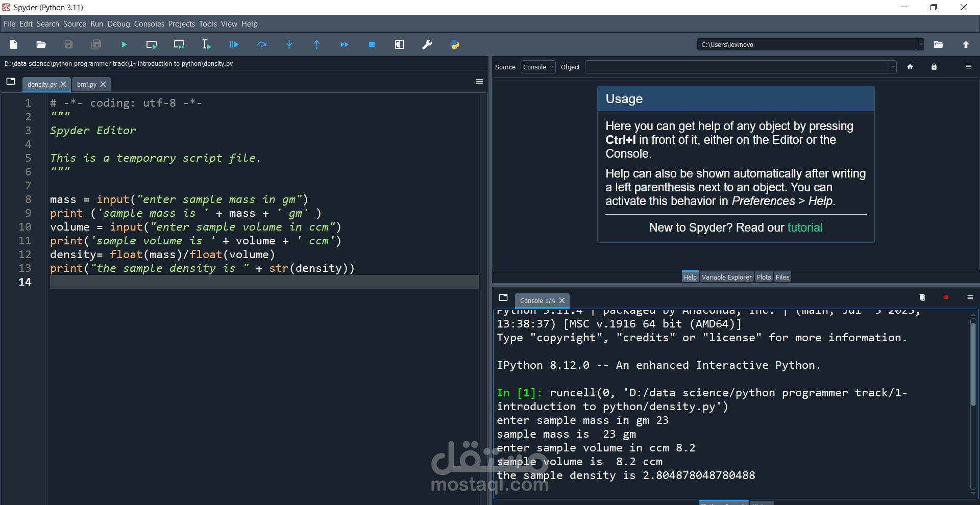980x505 pixels.
Task: Select the Help pane tab
Action: pyautogui.click(x=690, y=277)
